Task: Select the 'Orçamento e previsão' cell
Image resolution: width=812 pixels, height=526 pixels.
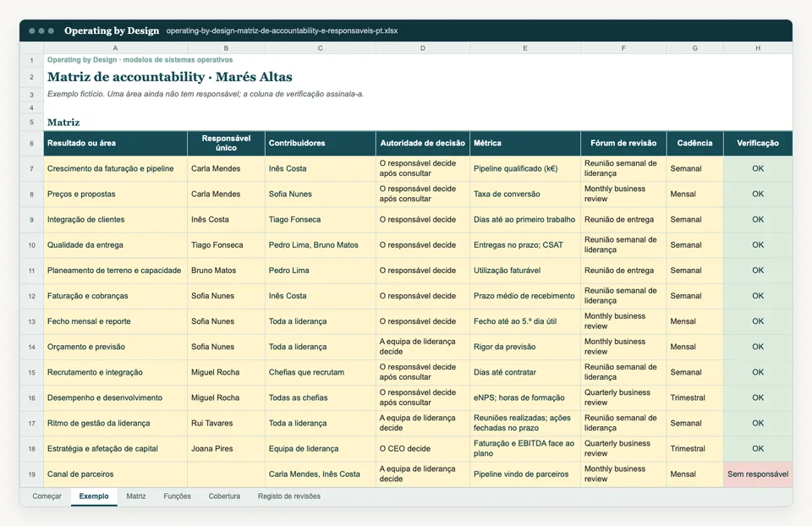Action: tap(116, 347)
